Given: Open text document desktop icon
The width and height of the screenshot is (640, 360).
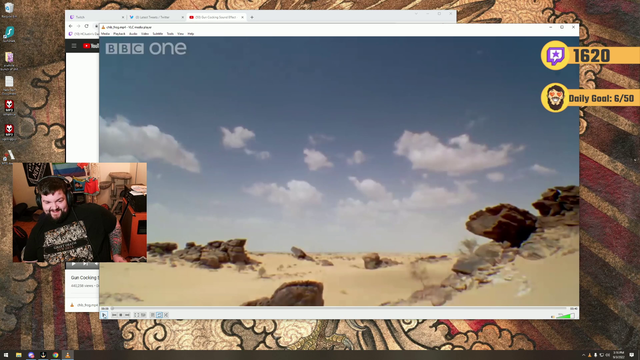Looking at the screenshot, I should coord(9,85).
